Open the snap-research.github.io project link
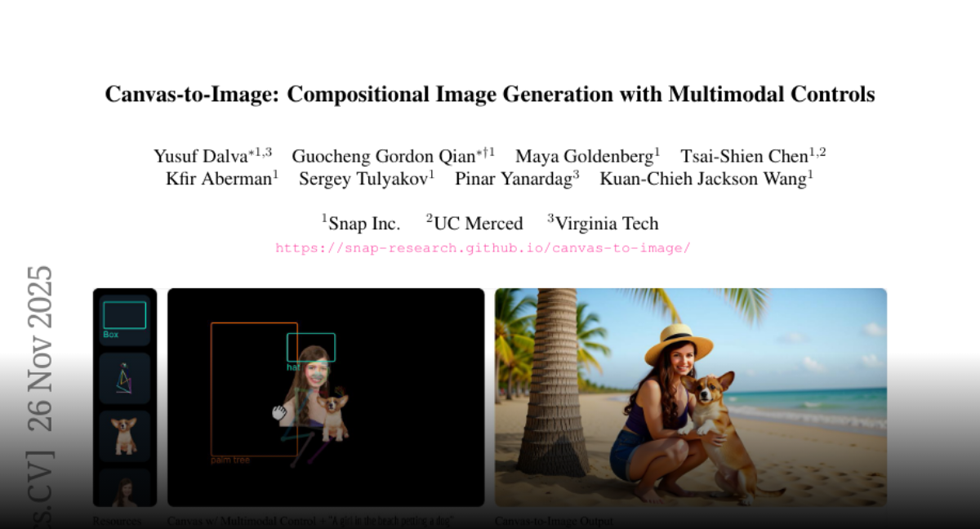Viewport: 980px width, 529px height. (x=483, y=248)
